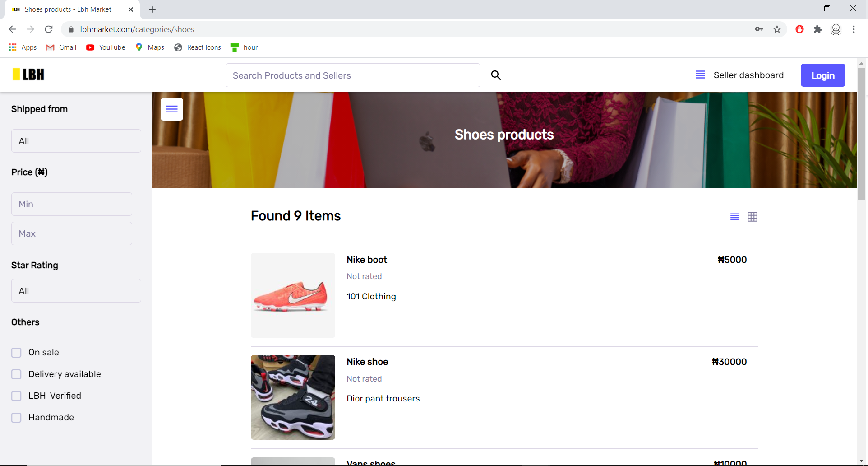
Task: Toggle the On sale checkbox
Action: 16,353
